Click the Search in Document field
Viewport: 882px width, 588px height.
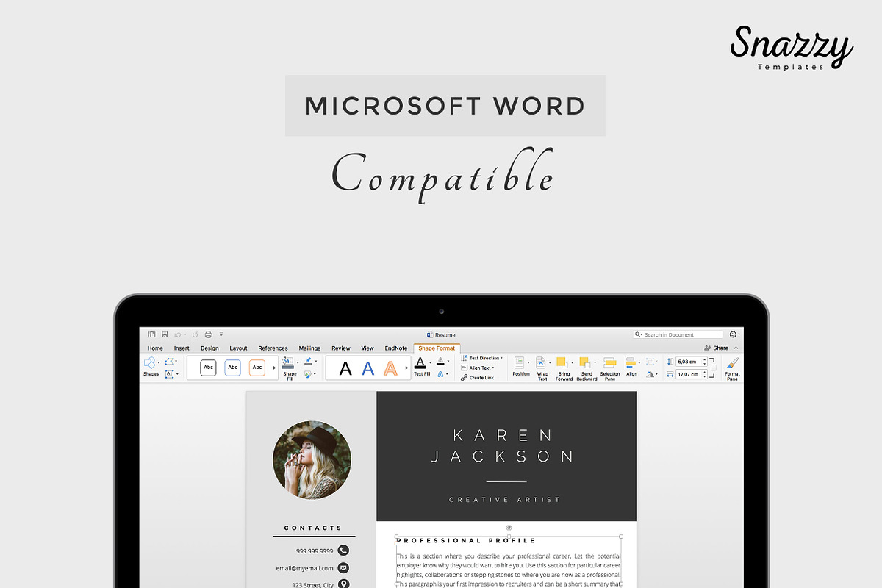[x=678, y=334]
